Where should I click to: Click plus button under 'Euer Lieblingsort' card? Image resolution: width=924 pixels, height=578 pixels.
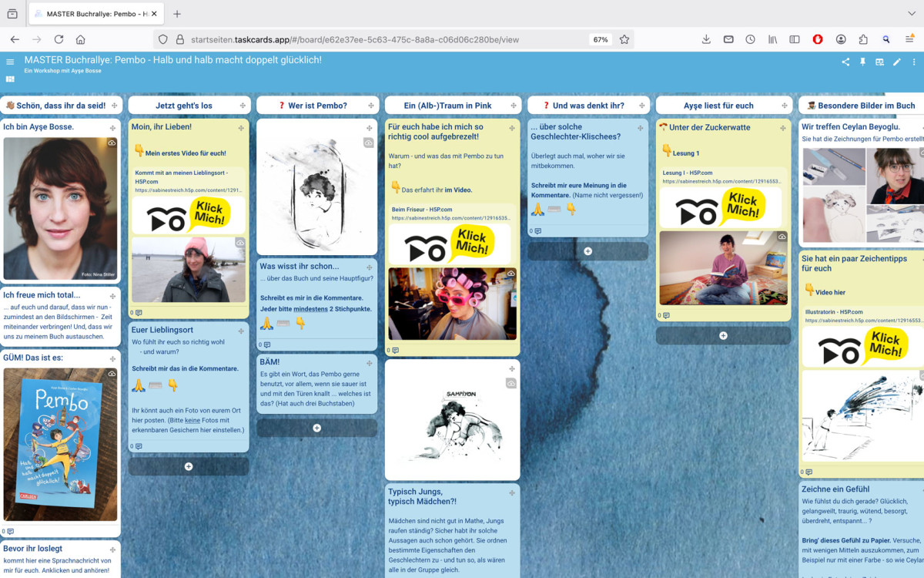point(188,466)
